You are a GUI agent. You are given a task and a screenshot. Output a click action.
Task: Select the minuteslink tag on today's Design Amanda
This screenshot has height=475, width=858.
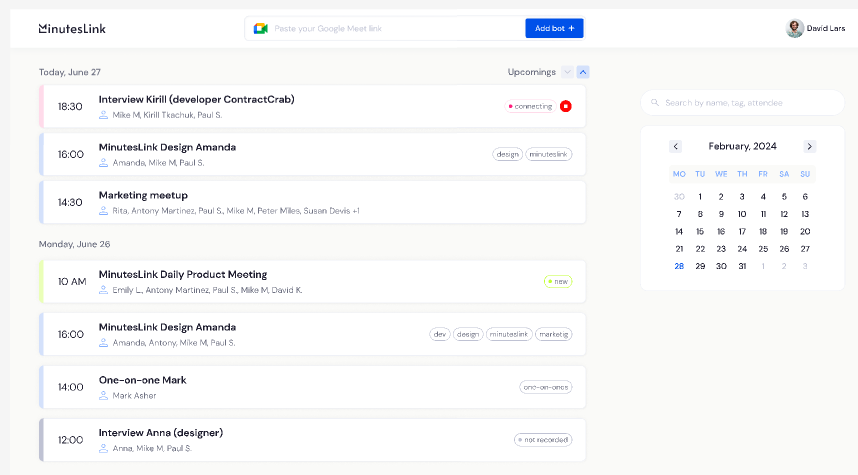tap(549, 154)
